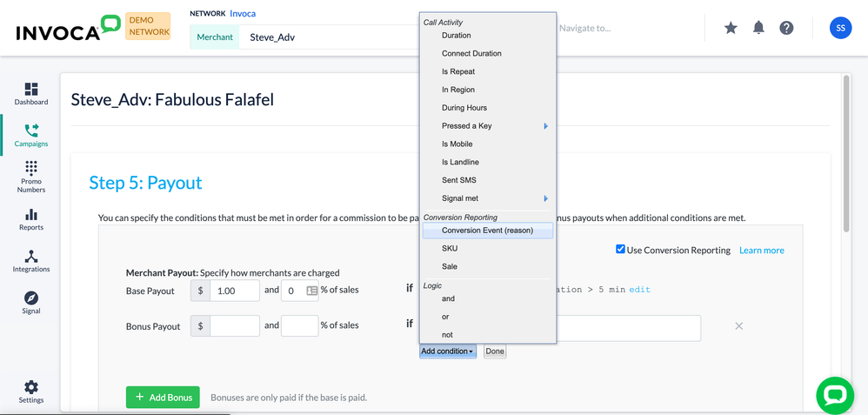Click the favorites star icon
This screenshot has width=868, height=415.
731,28
